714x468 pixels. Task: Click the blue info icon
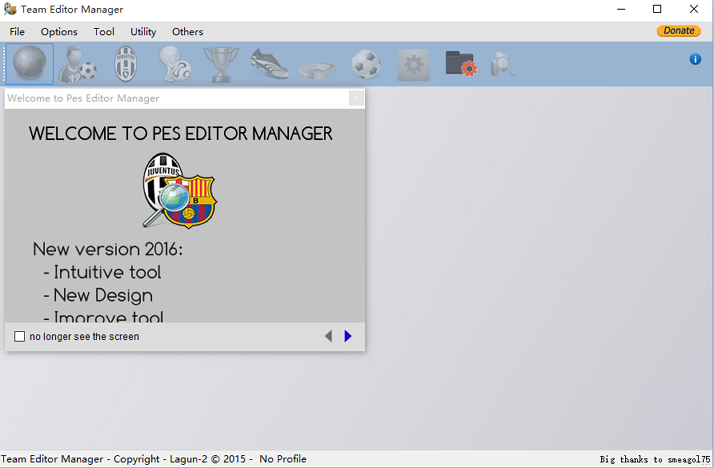695,59
